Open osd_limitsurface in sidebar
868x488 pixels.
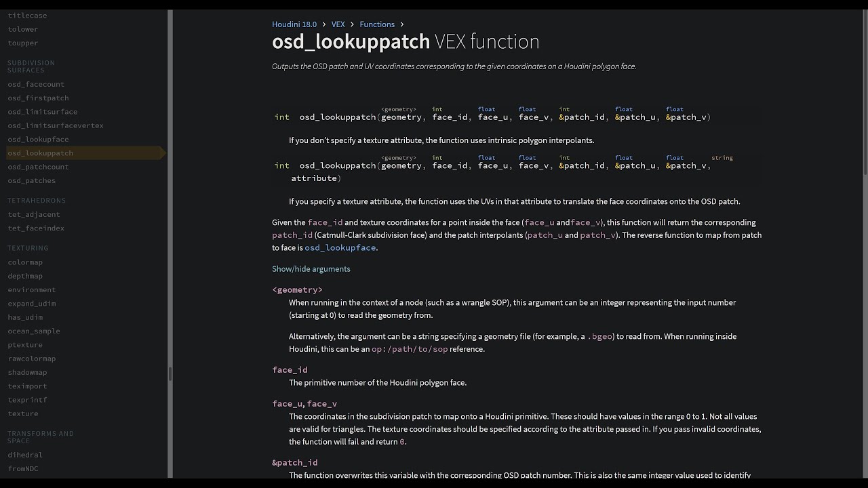click(x=43, y=112)
